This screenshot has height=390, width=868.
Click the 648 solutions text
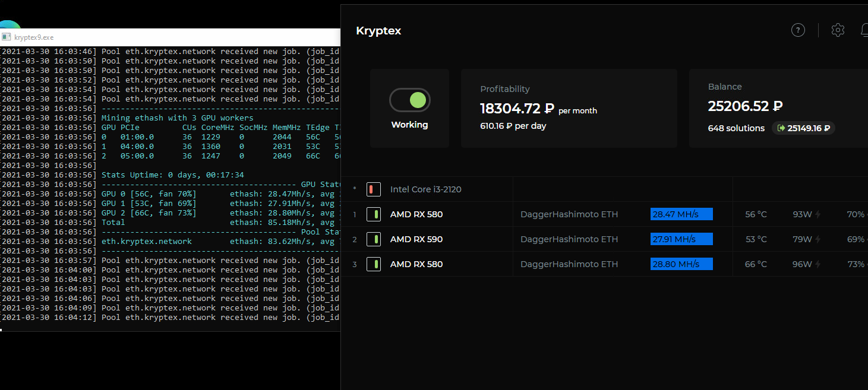pyautogui.click(x=736, y=128)
